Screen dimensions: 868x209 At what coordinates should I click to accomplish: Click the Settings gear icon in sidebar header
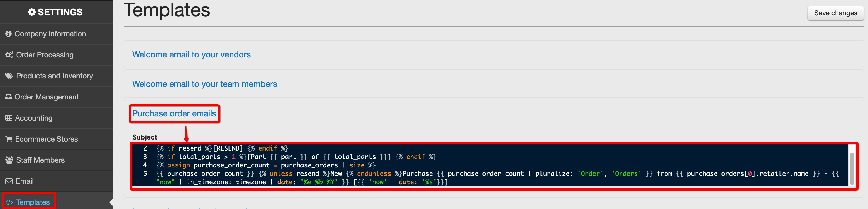(32, 12)
